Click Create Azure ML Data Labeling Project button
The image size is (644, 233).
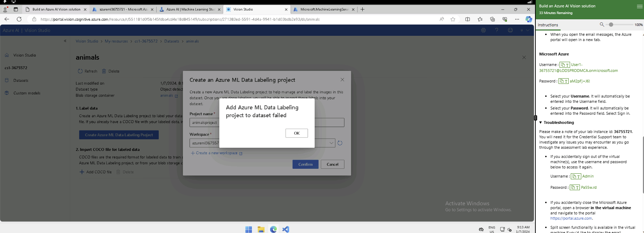119,135
